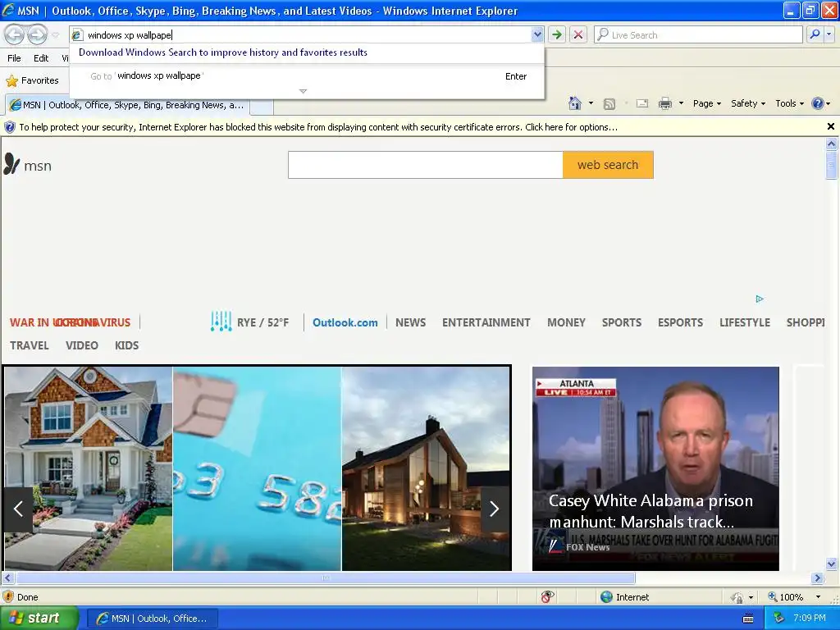Open the Windows start button
Screen dimensions: 840x630
(x=39, y=619)
